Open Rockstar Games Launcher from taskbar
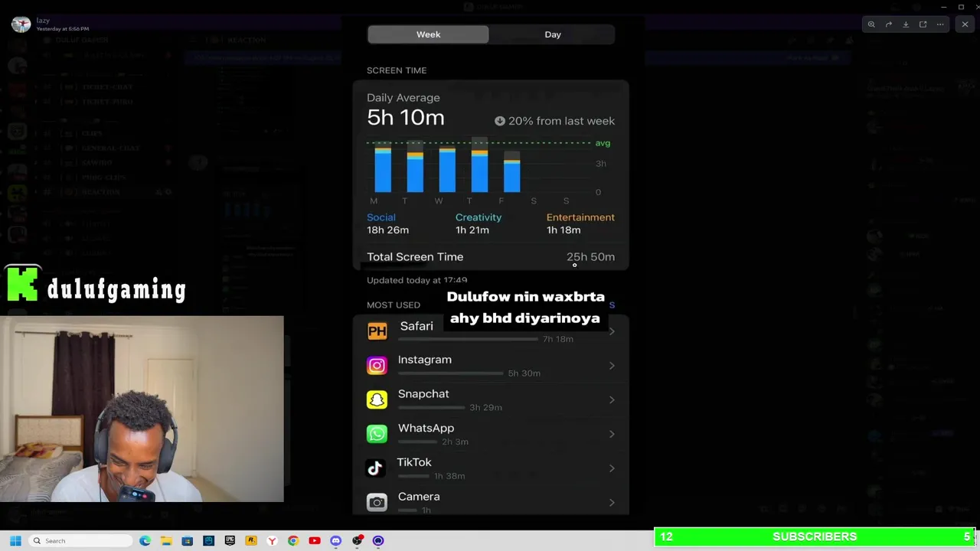The height and width of the screenshot is (551, 980). [250, 541]
